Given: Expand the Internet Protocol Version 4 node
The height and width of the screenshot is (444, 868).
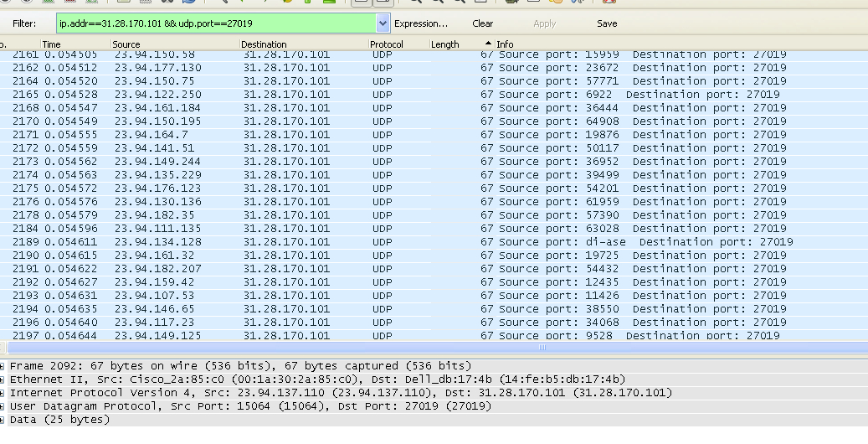Looking at the screenshot, I should click(3, 393).
